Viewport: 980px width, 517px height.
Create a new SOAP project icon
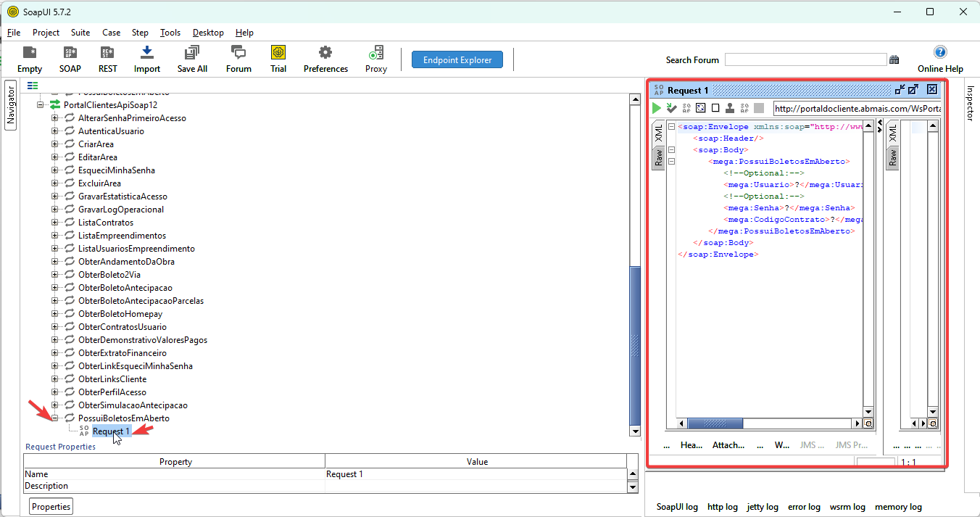click(70, 53)
